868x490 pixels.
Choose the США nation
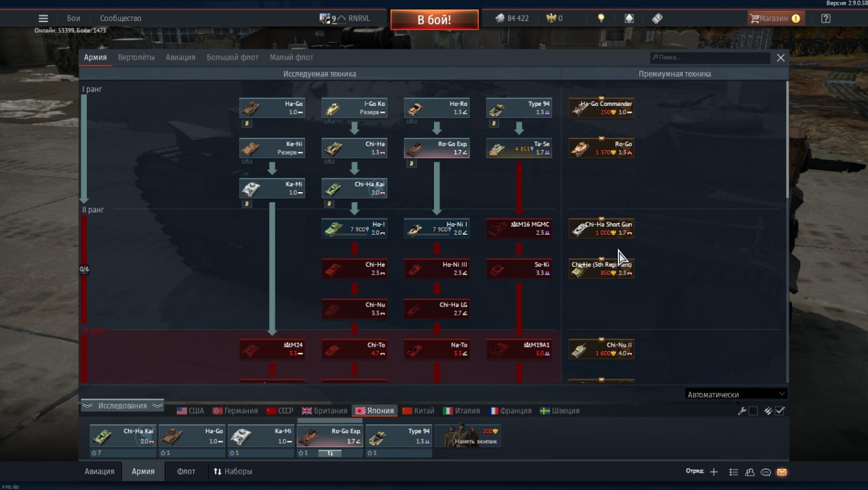click(191, 411)
